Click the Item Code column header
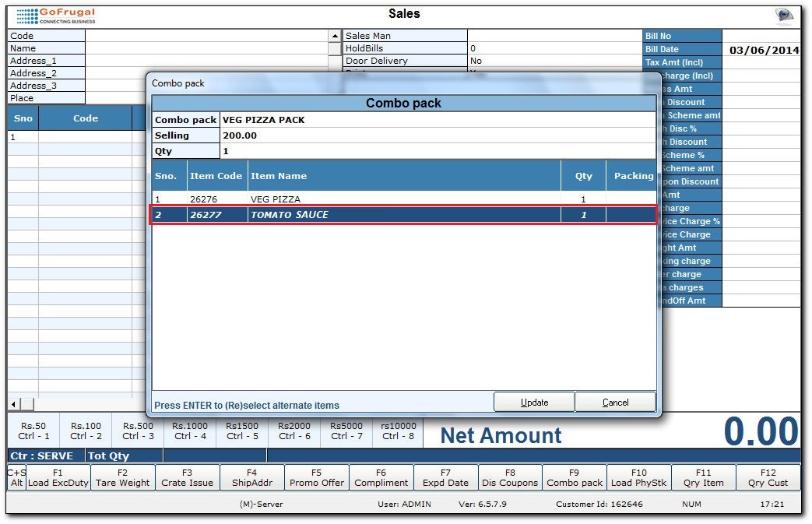The height and width of the screenshot is (524, 812). 216,175
